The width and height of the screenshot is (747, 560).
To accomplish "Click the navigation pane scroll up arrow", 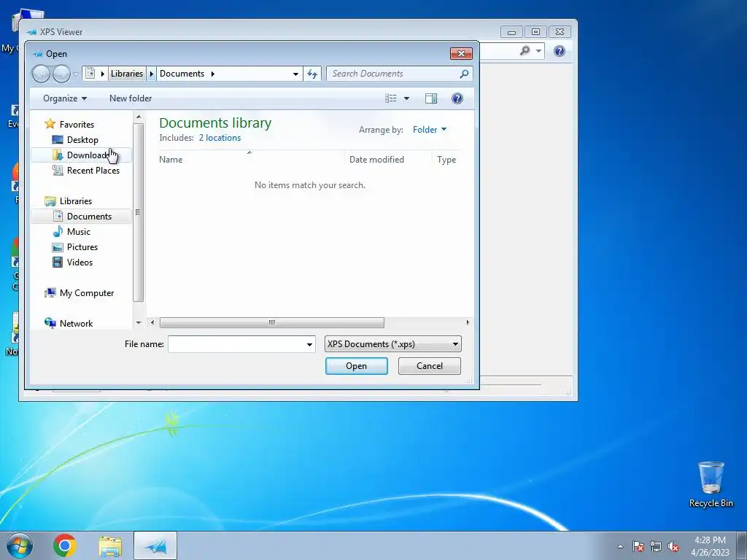I will (139, 117).
